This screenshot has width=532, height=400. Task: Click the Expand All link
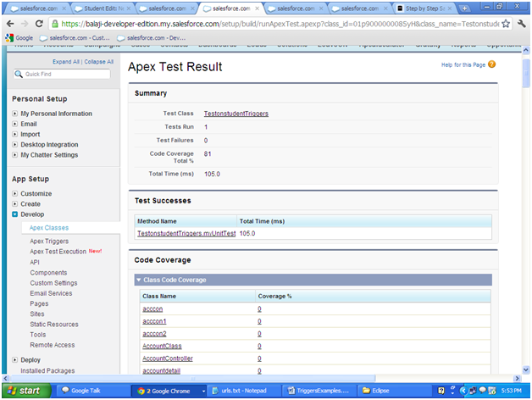coord(66,62)
